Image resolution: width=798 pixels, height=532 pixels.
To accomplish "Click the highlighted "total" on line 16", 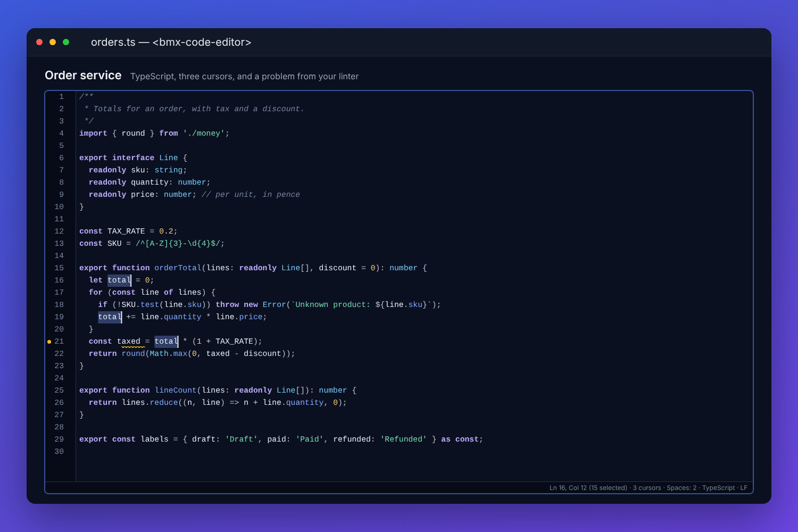I will 119,280.
